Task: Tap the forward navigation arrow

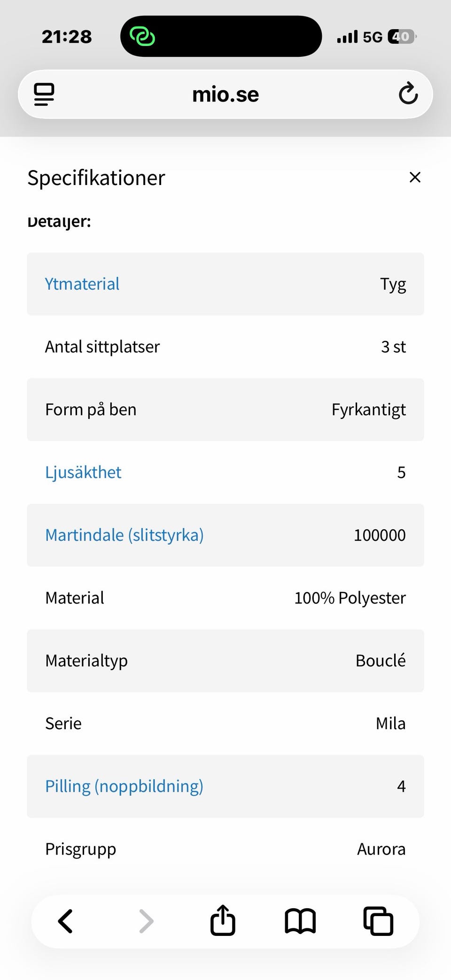Action: 146,921
